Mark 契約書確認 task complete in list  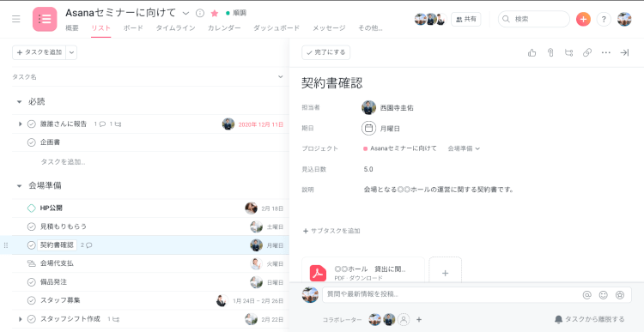tap(31, 245)
